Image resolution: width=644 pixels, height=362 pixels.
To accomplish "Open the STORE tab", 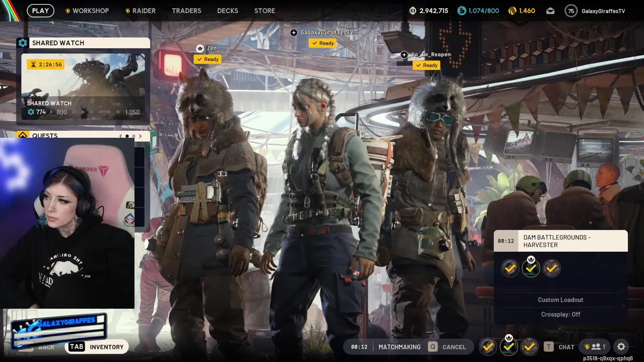I will click(265, 11).
